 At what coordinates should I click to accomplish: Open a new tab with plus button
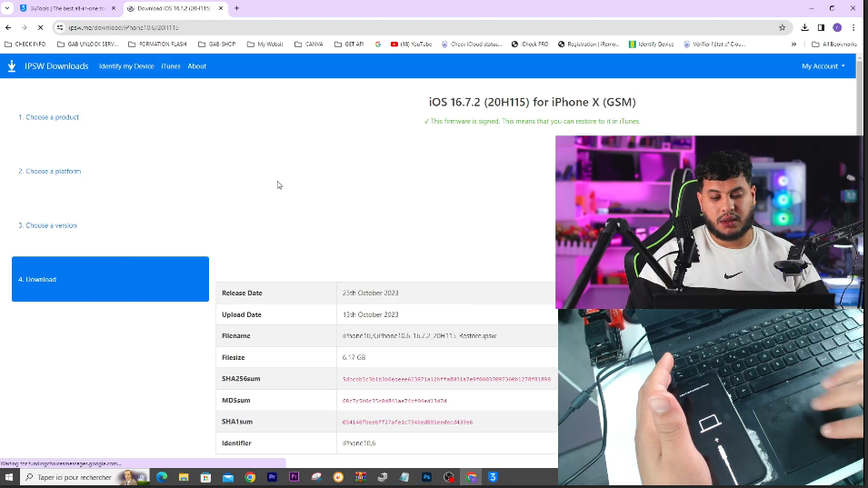pyautogui.click(x=237, y=8)
